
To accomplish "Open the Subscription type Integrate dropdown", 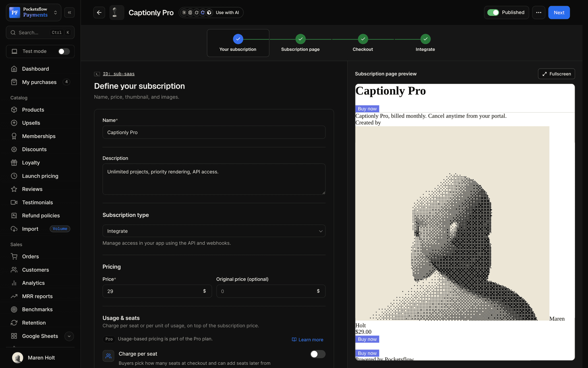I will [214, 231].
